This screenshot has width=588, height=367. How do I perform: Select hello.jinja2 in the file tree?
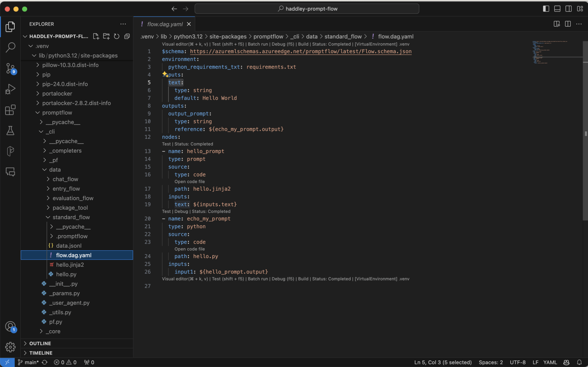coord(70,265)
